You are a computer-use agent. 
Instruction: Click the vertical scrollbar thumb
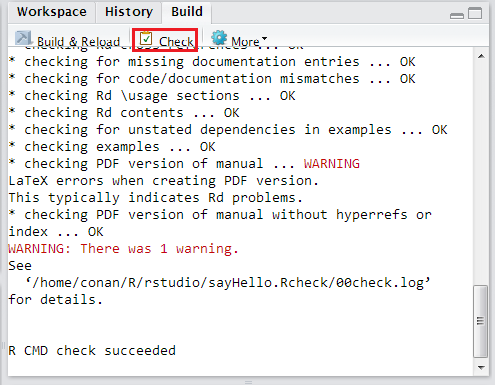480,321
